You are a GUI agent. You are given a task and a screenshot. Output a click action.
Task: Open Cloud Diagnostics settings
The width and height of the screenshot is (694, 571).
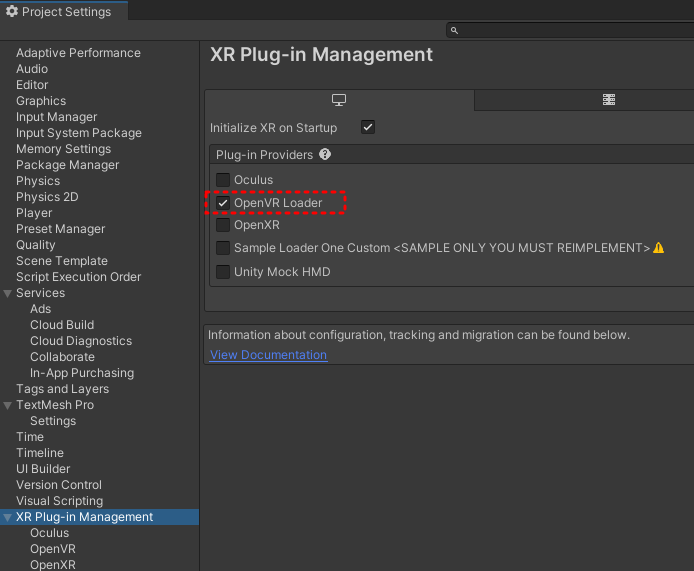click(81, 341)
